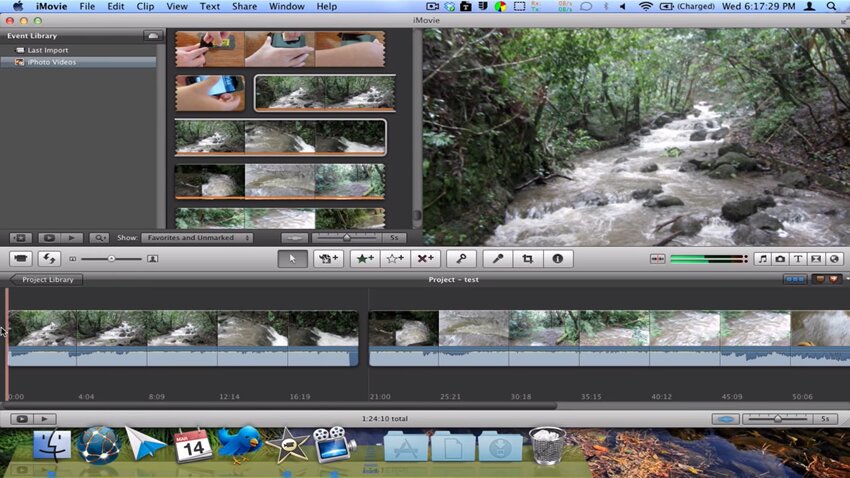
Task: Click the project timeline horizontal scrollbar
Action: pos(279,405)
